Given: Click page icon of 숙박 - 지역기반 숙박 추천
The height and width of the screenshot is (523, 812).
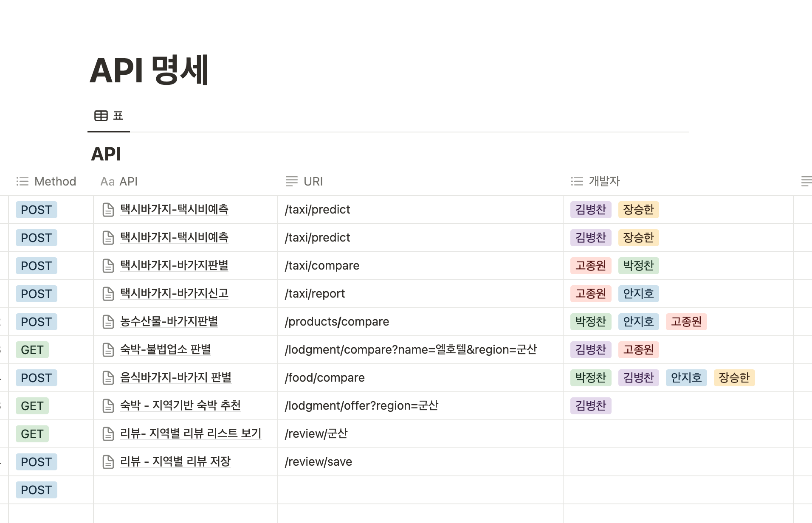Looking at the screenshot, I should coord(108,406).
